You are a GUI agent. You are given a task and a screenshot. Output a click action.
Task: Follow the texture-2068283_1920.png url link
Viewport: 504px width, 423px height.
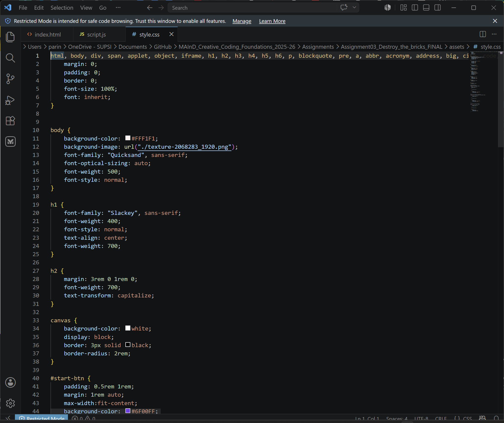184,147
